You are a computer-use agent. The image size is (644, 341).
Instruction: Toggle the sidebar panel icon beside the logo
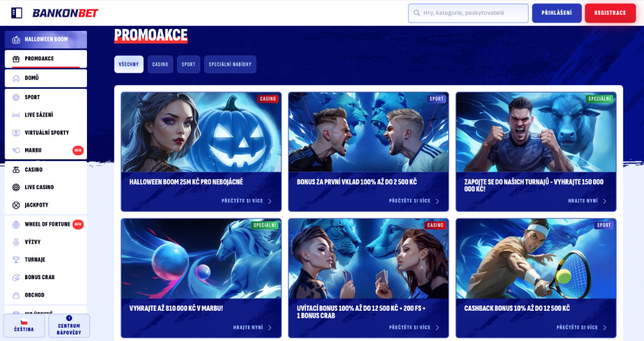pos(17,13)
